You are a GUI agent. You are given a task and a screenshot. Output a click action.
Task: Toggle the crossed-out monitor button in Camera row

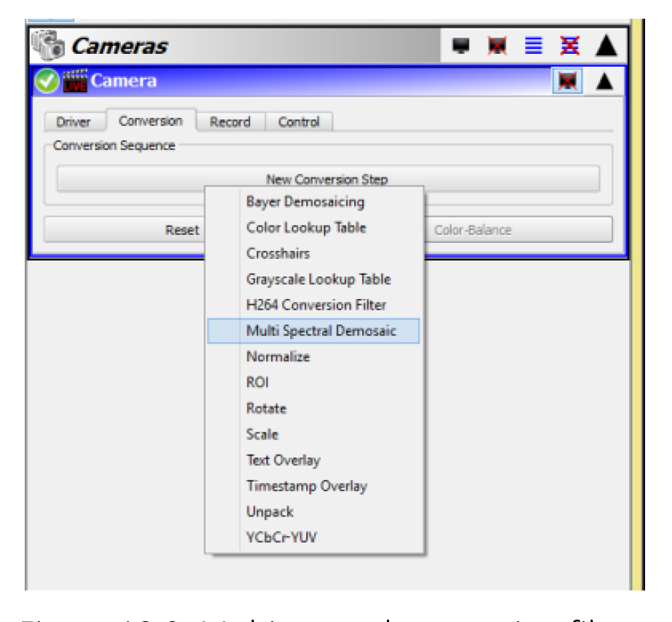click(567, 81)
